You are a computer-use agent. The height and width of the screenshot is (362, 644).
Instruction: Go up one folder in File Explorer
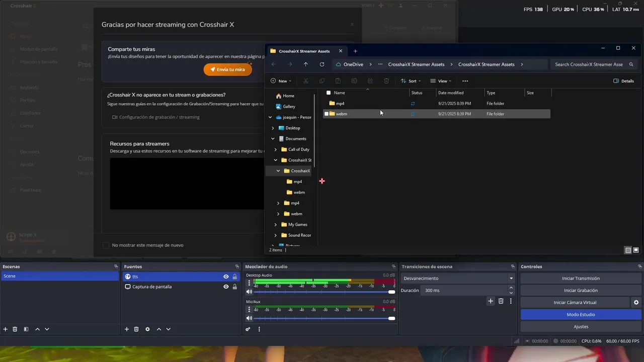pos(306,64)
